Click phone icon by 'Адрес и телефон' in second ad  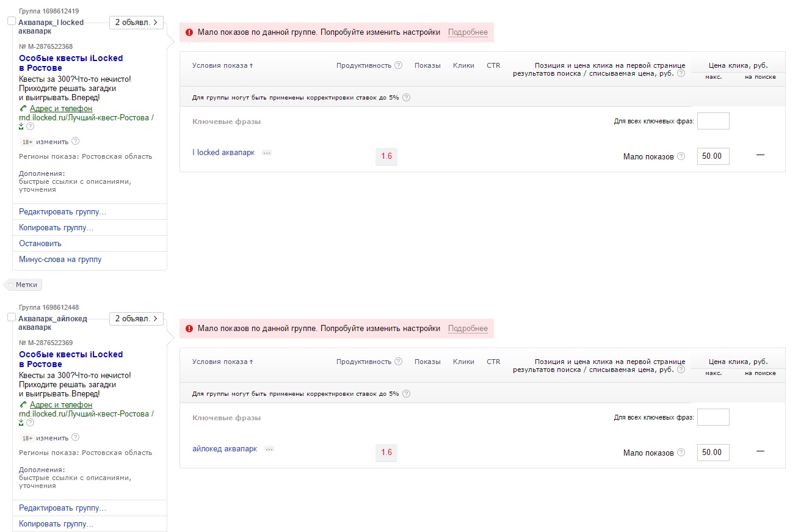pyautogui.click(x=23, y=404)
